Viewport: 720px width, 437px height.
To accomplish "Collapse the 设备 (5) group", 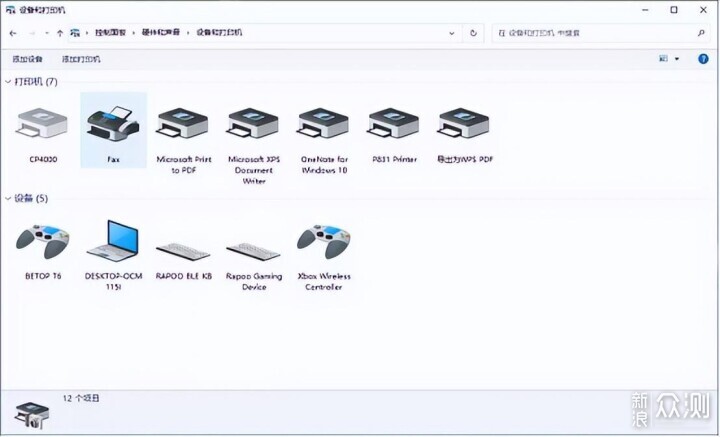I will [x=8, y=198].
